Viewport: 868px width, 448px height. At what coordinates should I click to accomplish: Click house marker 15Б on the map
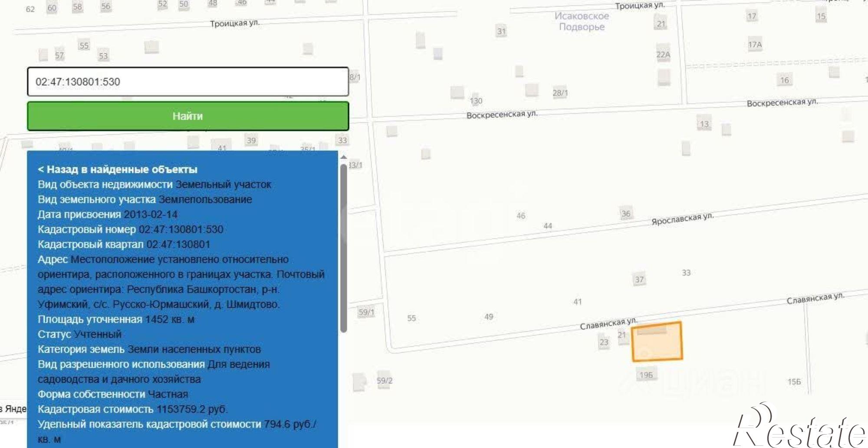click(x=794, y=382)
